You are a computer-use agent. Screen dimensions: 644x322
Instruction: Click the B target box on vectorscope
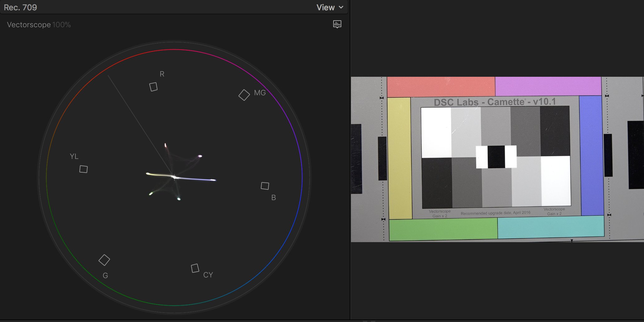tap(265, 186)
